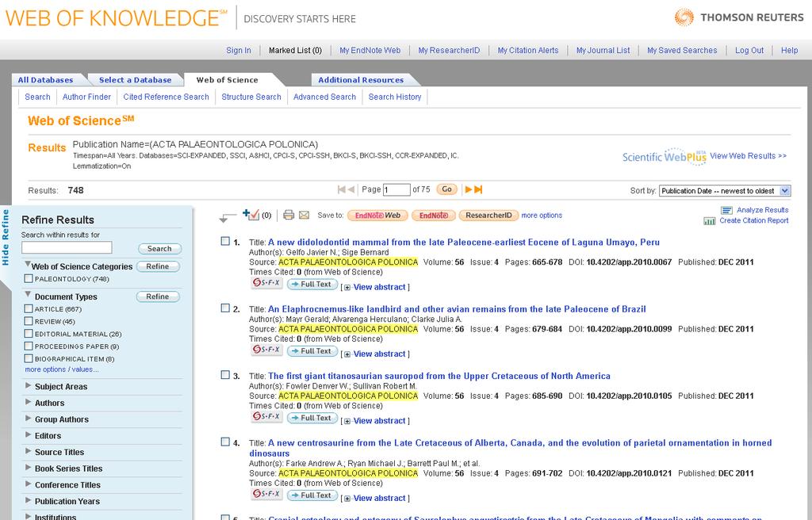Click the select-page arrow icon above results
The image size is (812, 520).
pyautogui.click(x=227, y=217)
